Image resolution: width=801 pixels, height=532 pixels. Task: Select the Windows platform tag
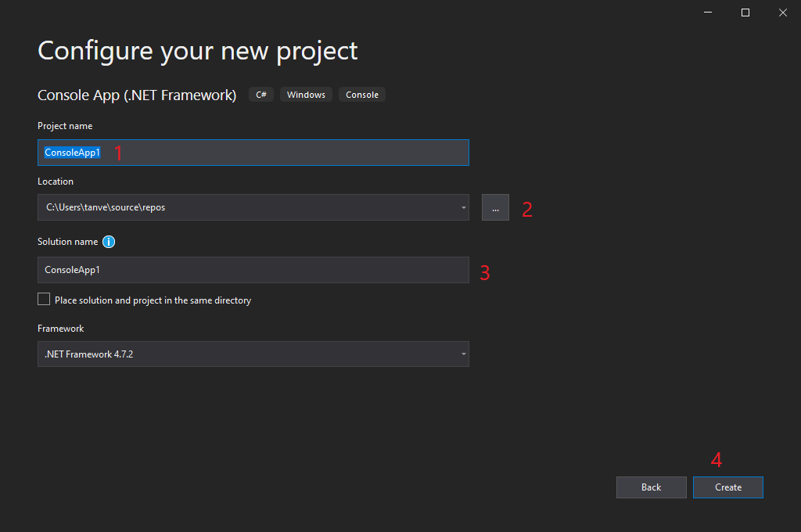pos(306,95)
